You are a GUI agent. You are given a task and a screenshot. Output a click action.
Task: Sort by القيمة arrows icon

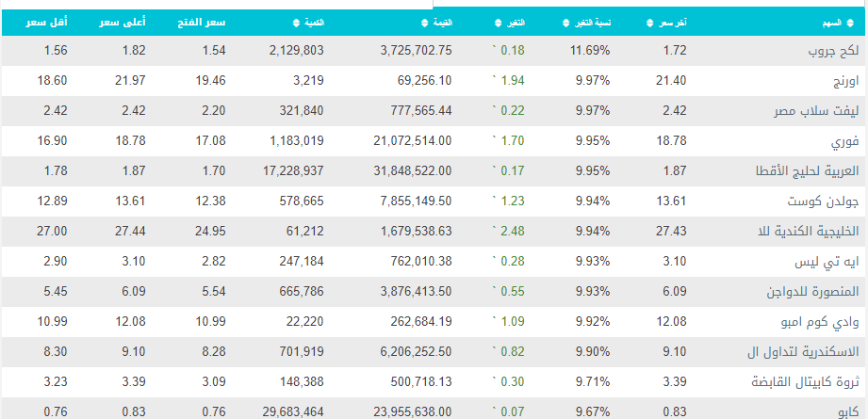(x=425, y=23)
